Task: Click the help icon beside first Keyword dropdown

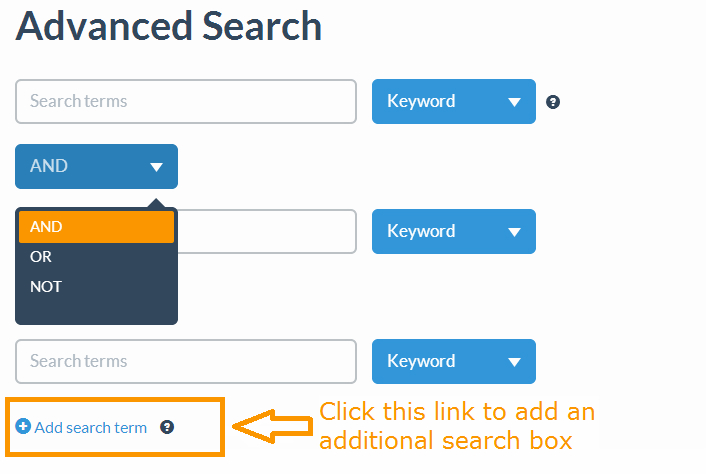Action: coord(553,102)
